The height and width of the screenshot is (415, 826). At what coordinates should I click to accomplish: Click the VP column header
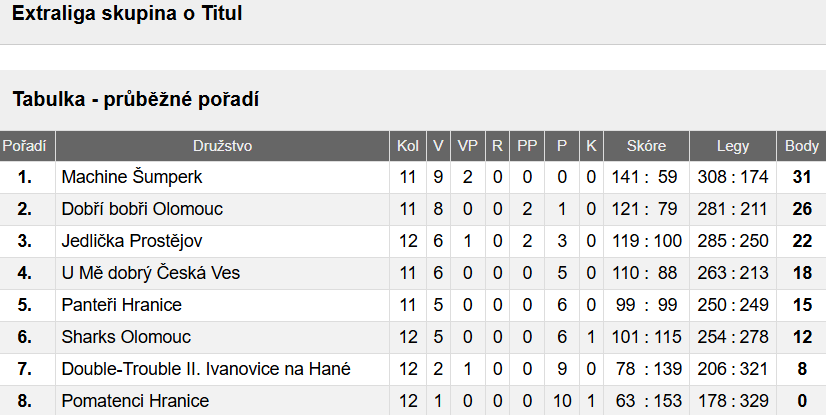click(467, 146)
